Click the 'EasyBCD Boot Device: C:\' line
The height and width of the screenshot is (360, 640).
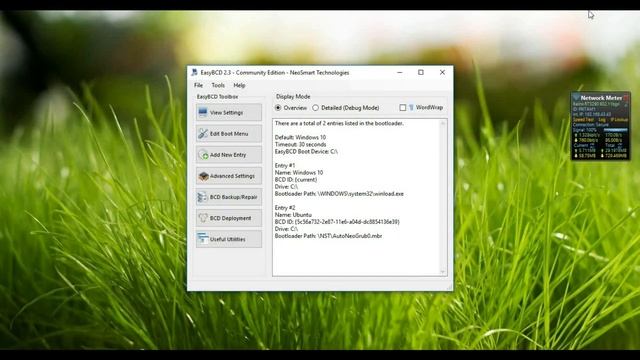(306, 151)
